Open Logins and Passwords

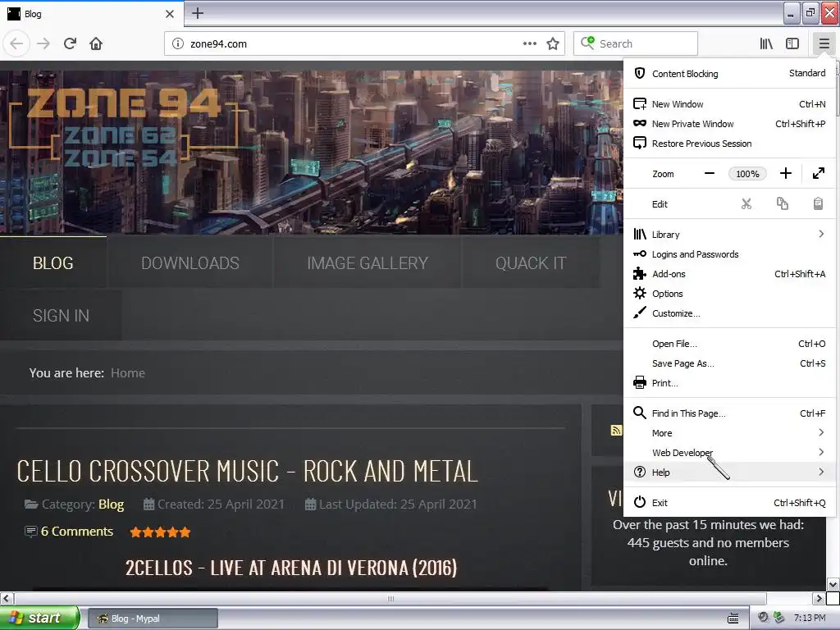coord(729,254)
